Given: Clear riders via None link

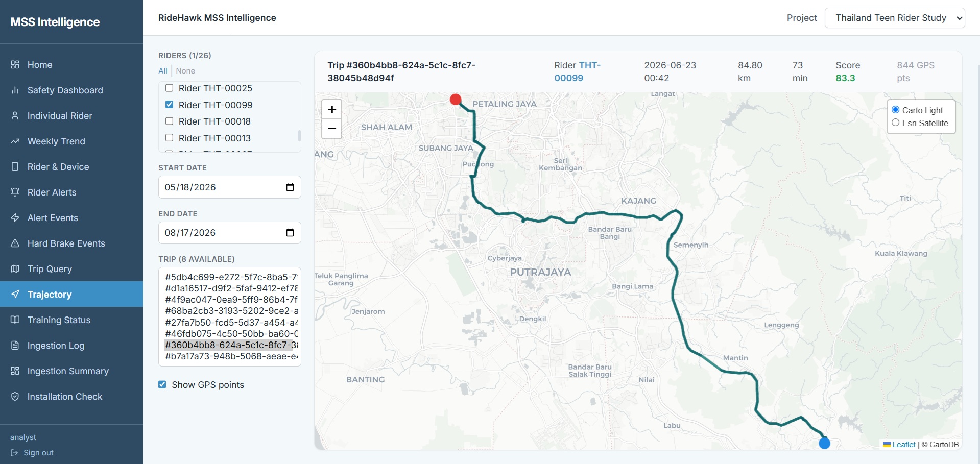Looking at the screenshot, I should pos(185,71).
